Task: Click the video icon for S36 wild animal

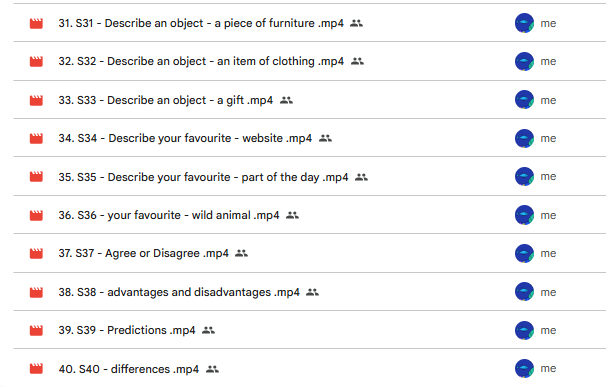Action: pos(36,215)
